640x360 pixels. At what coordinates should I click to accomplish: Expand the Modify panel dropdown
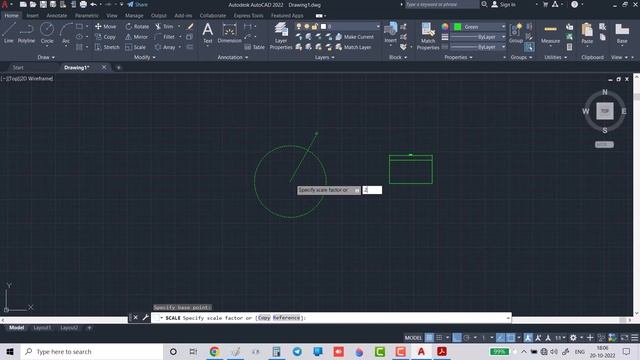[x=144, y=57]
